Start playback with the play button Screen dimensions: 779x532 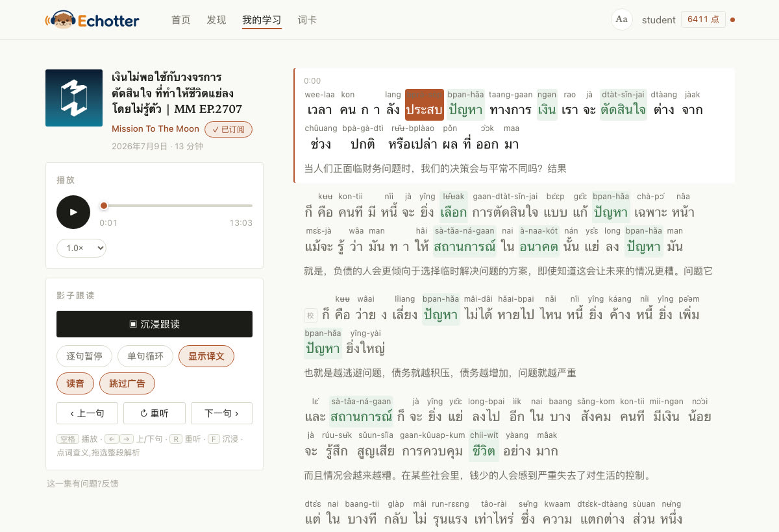point(73,212)
